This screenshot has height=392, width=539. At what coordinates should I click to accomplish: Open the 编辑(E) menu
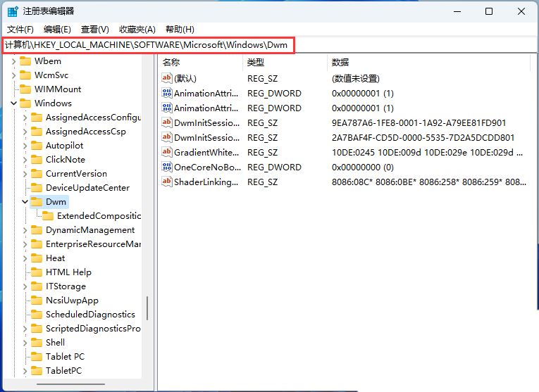(x=57, y=30)
